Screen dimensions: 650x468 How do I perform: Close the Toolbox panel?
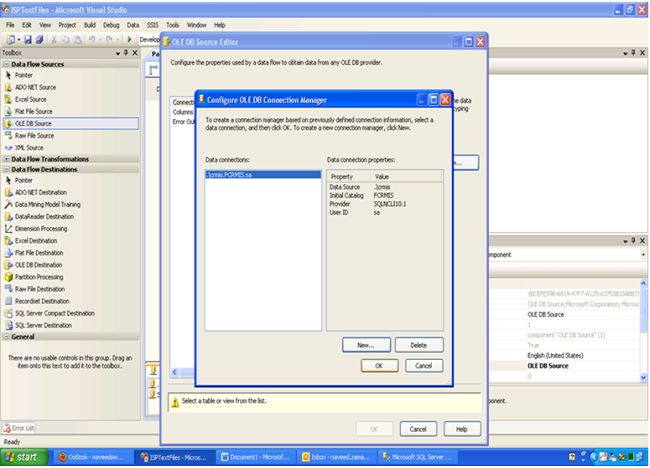click(135, 53)
